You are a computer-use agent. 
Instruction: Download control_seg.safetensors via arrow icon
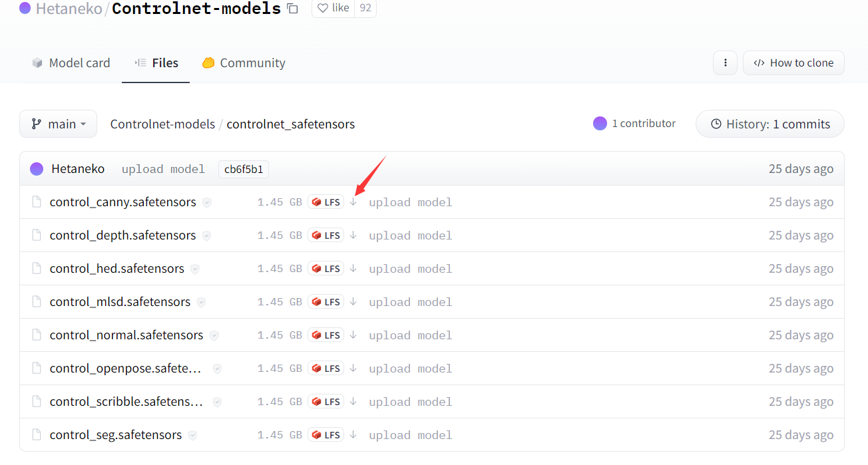(x=353, y=435)
